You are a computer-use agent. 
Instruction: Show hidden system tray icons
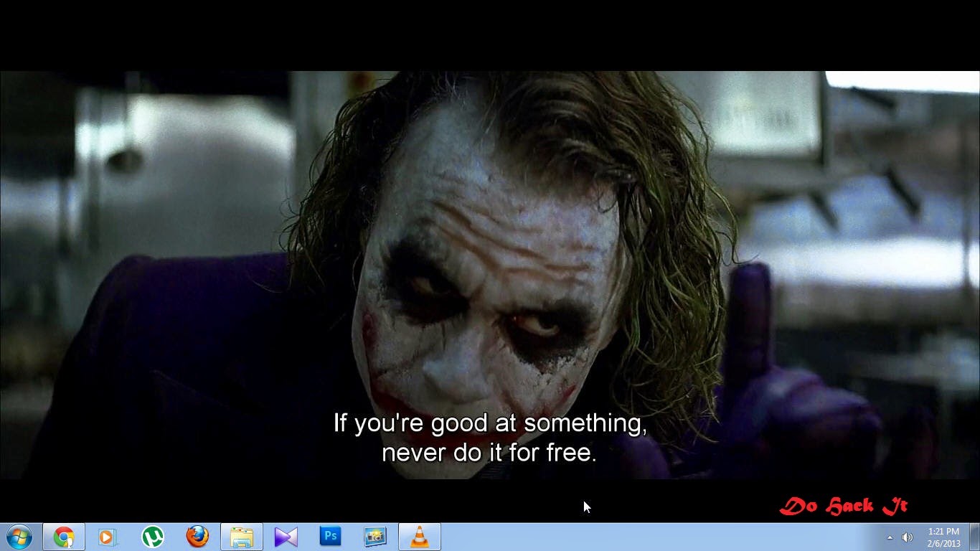click(x=890, y=537)
